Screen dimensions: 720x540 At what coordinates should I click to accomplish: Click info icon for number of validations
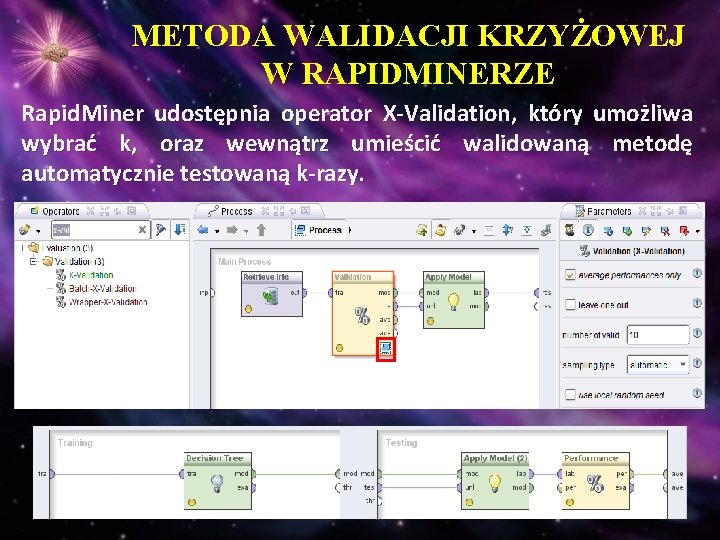coord(697,333)
